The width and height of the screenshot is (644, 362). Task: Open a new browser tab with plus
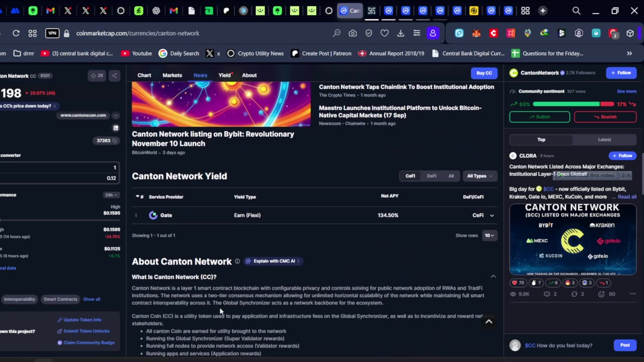click(x=542, y=11)
